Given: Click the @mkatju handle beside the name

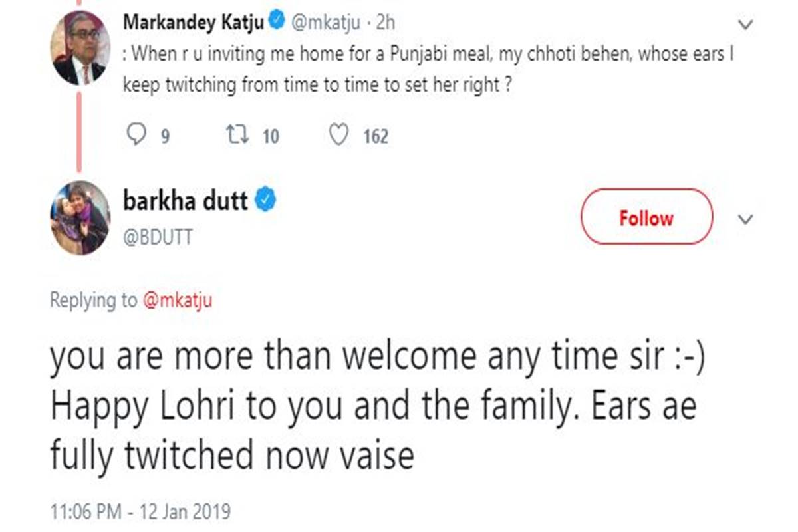Looking at the screenshot, I should click(x=325, y=23).
